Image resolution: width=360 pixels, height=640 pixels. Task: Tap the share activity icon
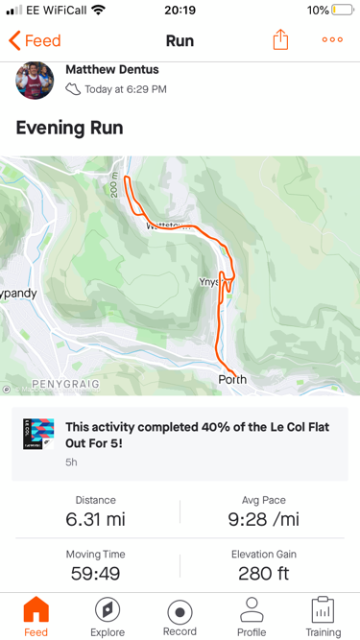point(280,40)
